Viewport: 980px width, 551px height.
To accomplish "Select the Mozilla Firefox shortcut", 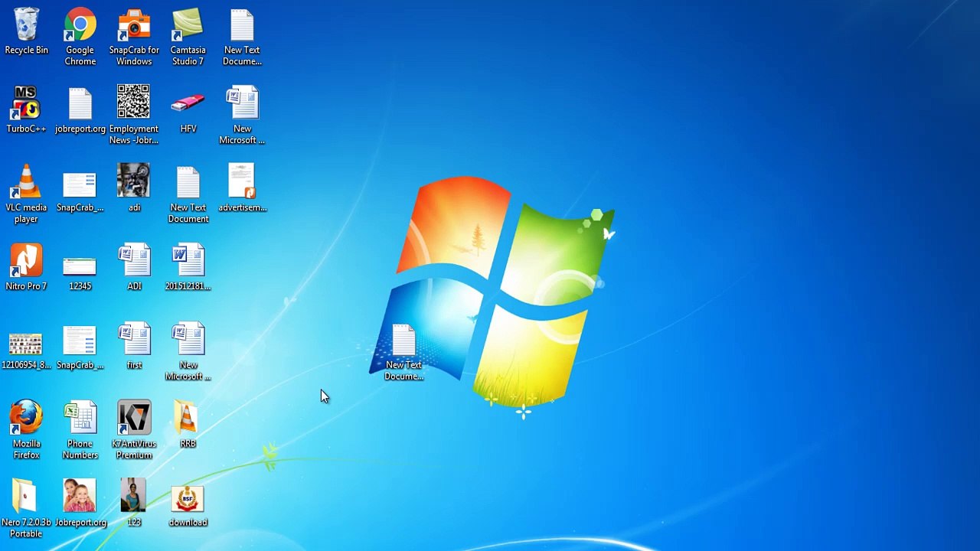I will coord(26,430).
